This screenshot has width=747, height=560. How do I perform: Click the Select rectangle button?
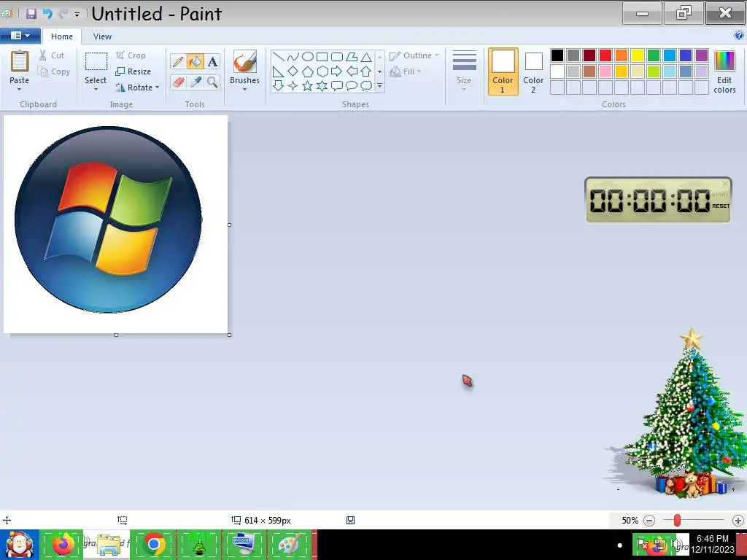pos(96,67)
